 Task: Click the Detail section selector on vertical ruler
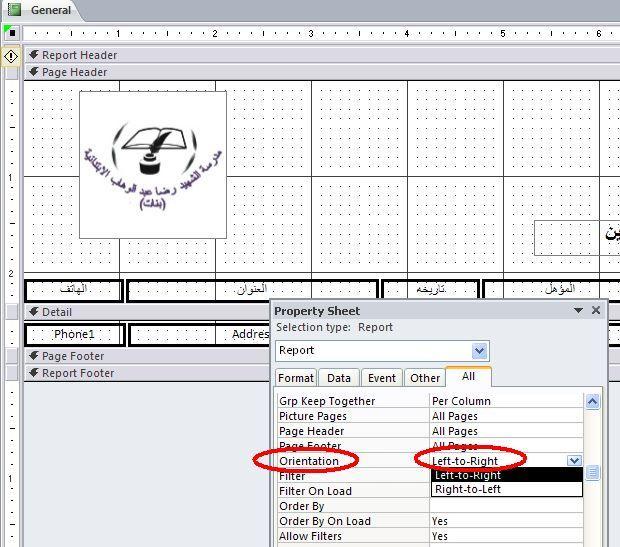pyautogui.click(x=11, y=312)
